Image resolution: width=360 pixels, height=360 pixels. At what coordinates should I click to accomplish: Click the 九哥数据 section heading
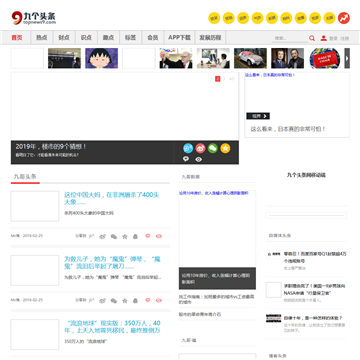click(x=191, y=177)
